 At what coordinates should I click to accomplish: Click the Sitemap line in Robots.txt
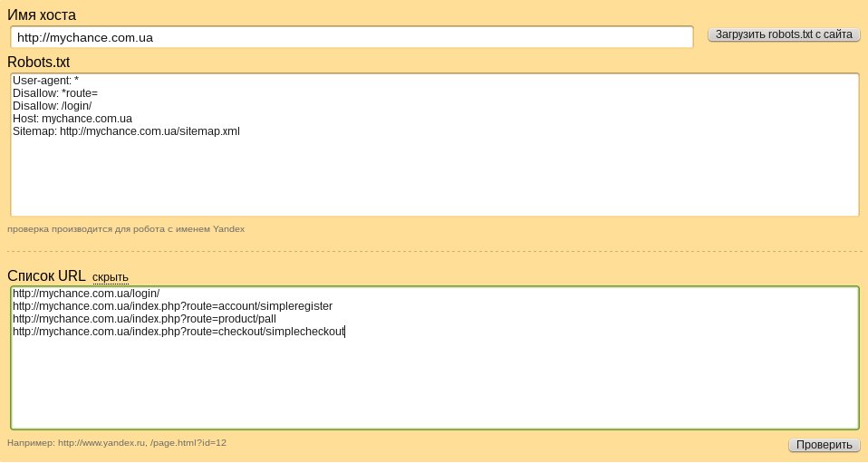[126, 131]
